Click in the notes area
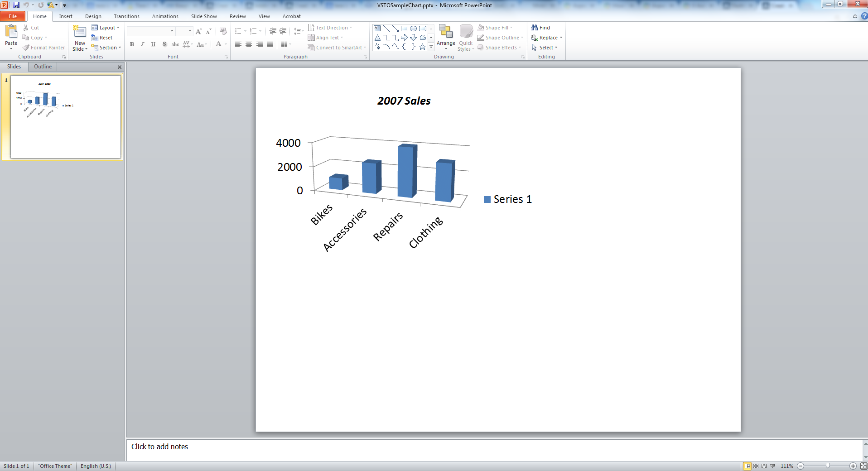This screenshot has height=471, width=868. (495, 450)
